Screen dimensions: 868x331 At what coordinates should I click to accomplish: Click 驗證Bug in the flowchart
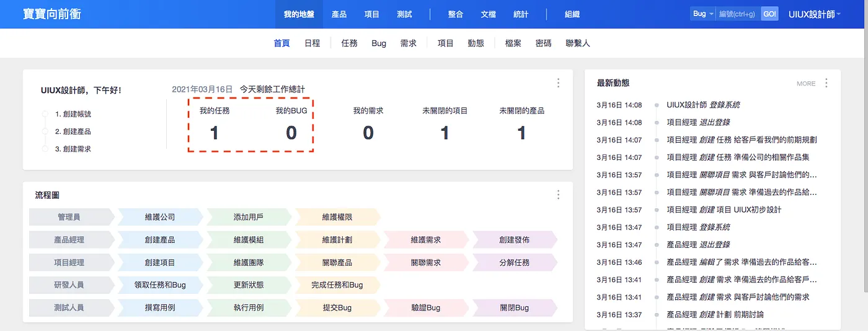(x=426, y=307)
